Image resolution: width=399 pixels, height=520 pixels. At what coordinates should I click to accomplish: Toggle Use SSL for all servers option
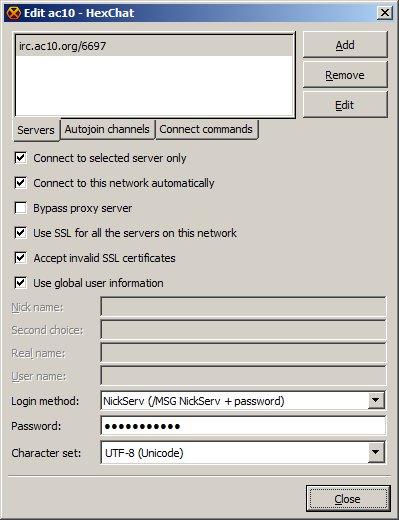tap(21, 233)
